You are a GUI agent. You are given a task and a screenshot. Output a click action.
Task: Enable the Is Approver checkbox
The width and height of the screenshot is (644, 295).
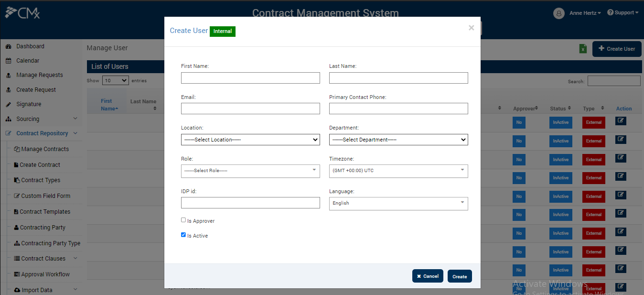pos(183,219)
